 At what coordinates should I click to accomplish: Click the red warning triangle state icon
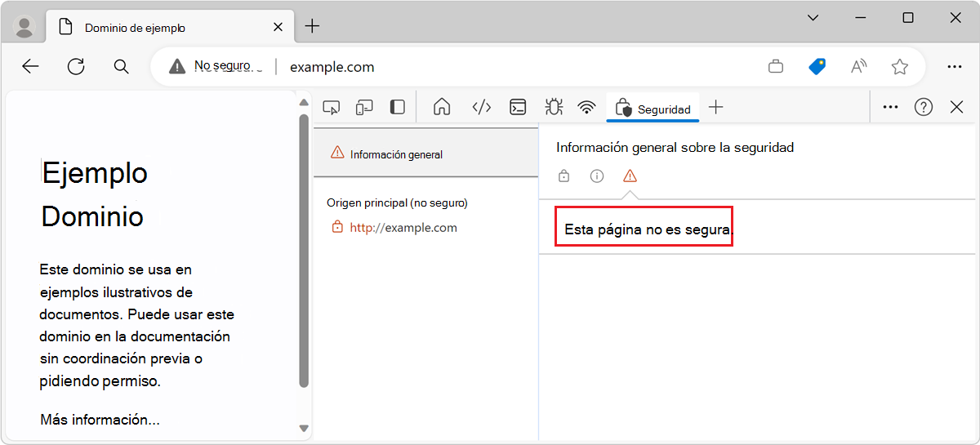[630, 176]
